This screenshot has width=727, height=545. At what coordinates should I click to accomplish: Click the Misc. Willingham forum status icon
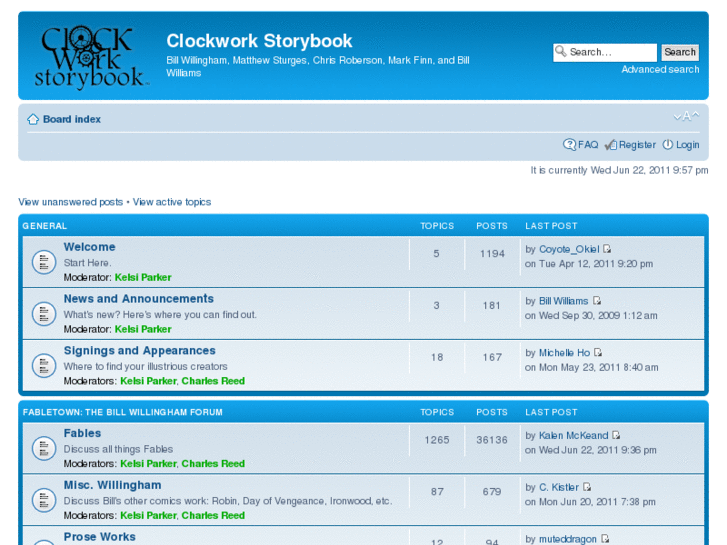(x=44, y=500)
